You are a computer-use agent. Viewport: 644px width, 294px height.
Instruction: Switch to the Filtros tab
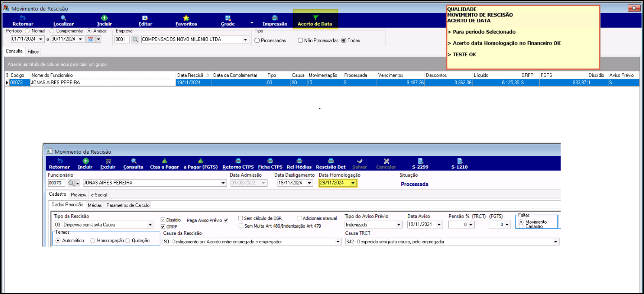[33, 52]
